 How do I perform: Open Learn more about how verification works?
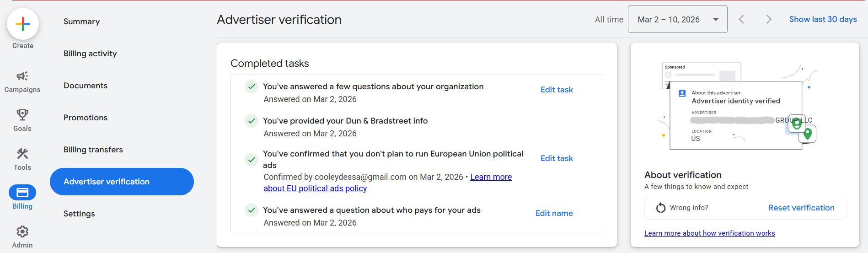[709, 233]
